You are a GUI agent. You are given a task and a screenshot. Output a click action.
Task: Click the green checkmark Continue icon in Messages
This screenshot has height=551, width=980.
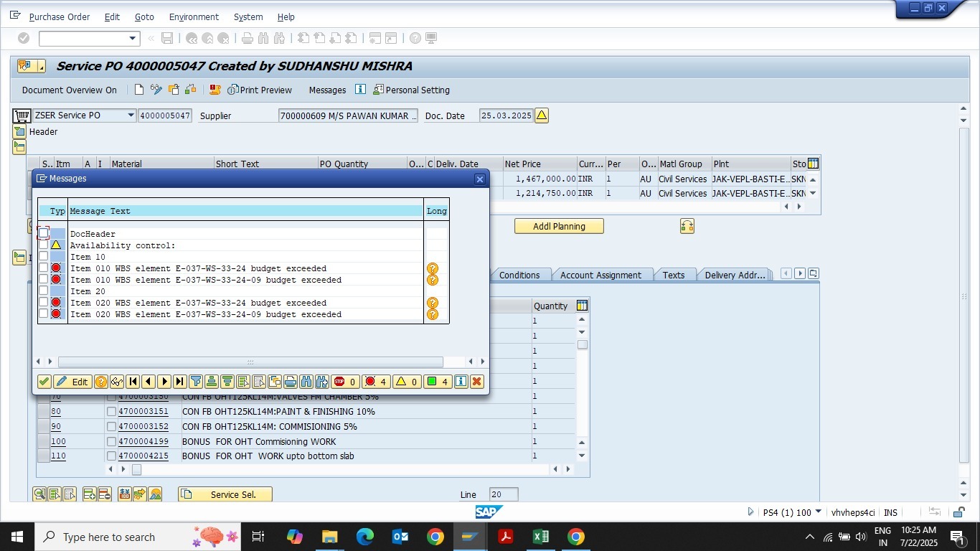44,382
